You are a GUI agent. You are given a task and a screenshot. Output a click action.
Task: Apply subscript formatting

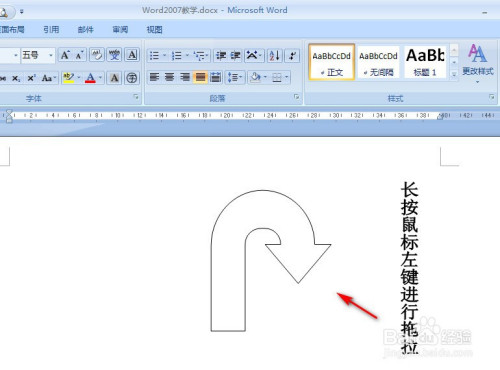pyautogui.click(x=16, y=78)
